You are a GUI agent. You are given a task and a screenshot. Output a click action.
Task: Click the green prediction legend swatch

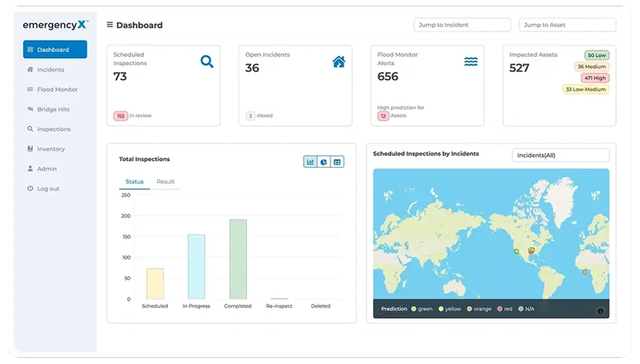click(x=414, y=309)
